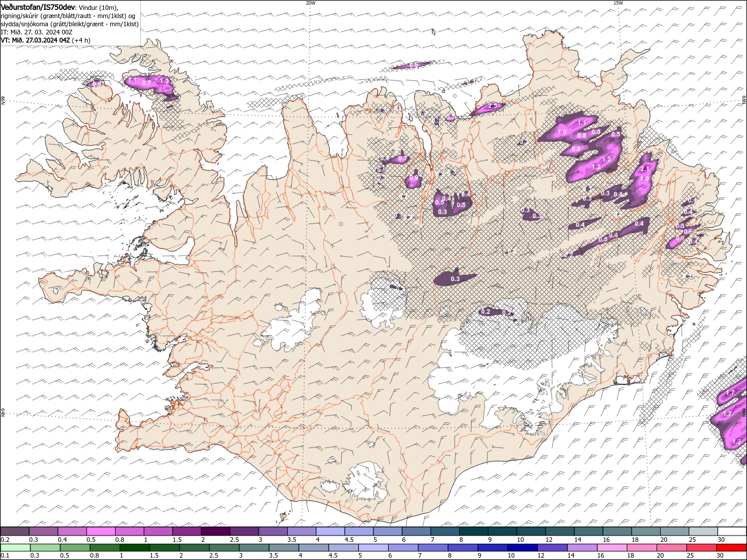Click the 14 number under the snow legend

[x=578, y=540]
